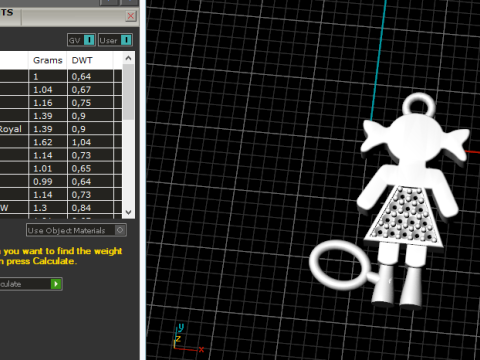Select the DWT cell showing 1,04
The height and width of the screenshot is (360, 480).
(90, 142)
